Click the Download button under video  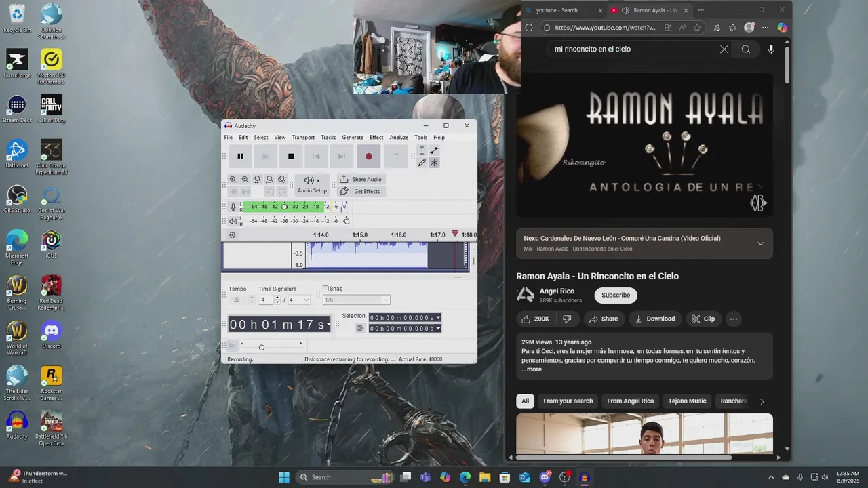pos(654,319)
